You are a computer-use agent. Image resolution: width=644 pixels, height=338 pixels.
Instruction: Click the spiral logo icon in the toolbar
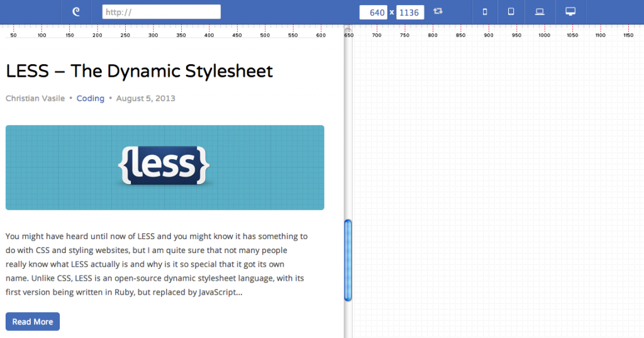76,12
